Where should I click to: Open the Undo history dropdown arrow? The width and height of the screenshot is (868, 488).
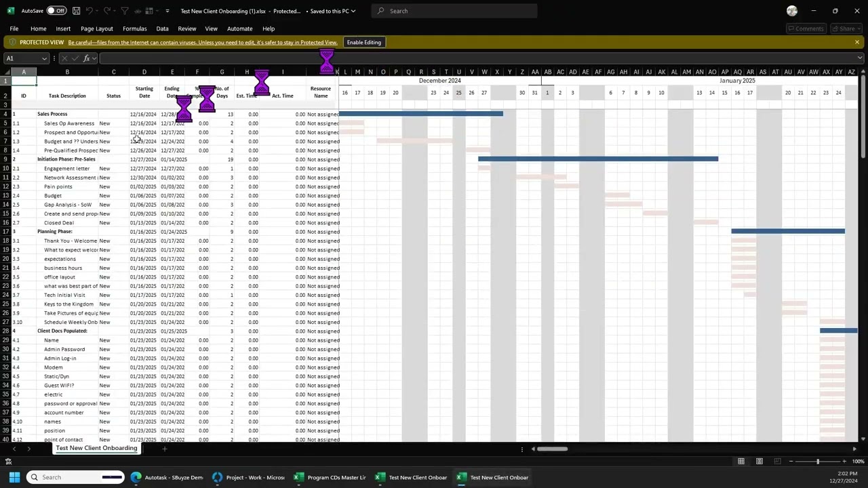[98, 11]
